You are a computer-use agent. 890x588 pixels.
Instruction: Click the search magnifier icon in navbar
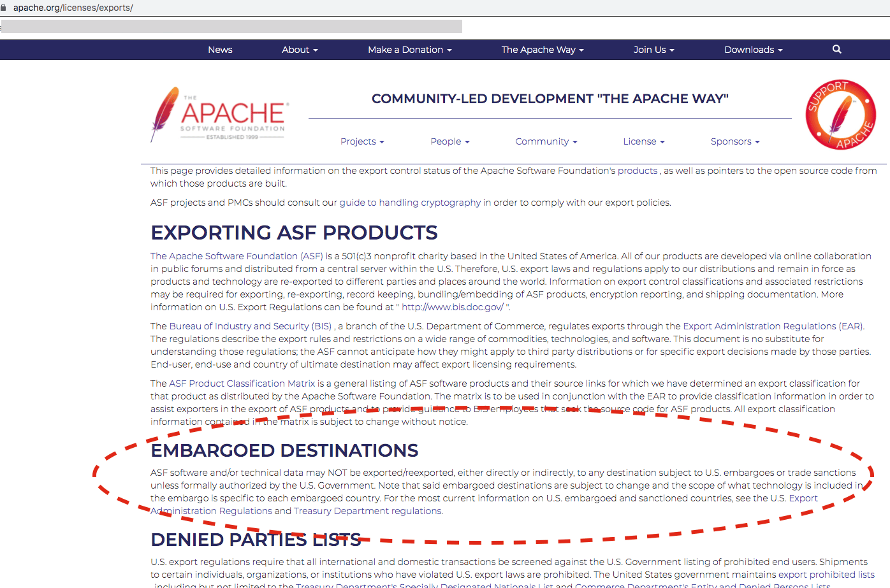tap(837, 49)
